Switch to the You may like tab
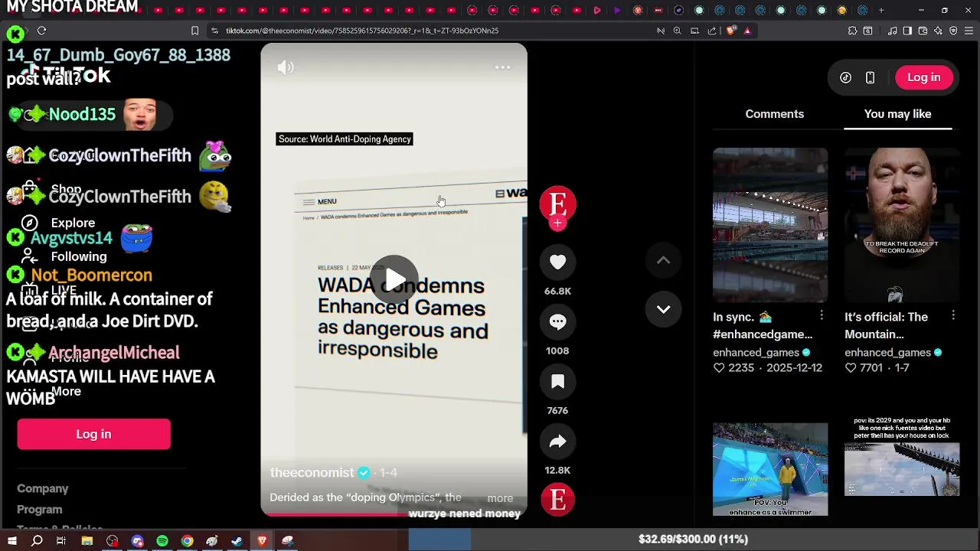The height and width of the screenshot is (551, 980). tap(897, 114)
